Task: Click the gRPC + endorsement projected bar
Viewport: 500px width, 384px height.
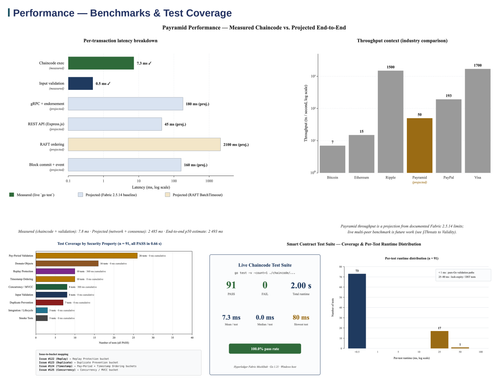Action: (126, 104)
